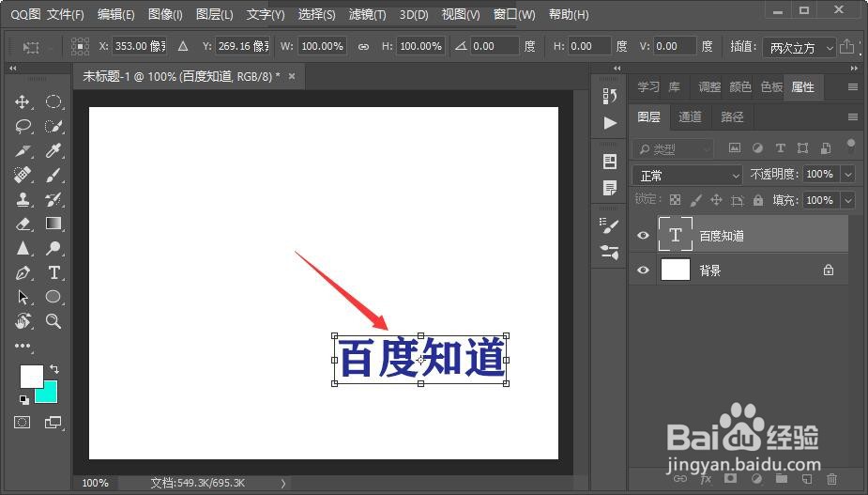
Task: Toggle relative positioning triangle for reference point
Action: [x=183, y=46]
